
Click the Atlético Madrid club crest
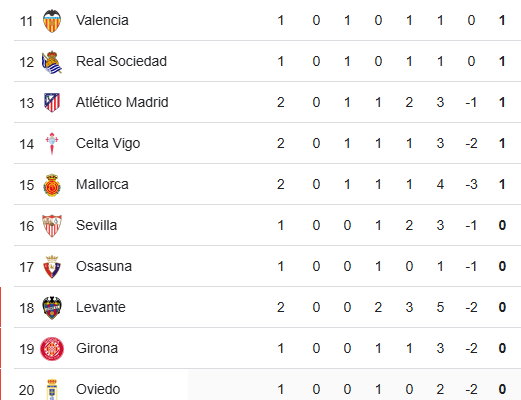click(x=52, y=103)
